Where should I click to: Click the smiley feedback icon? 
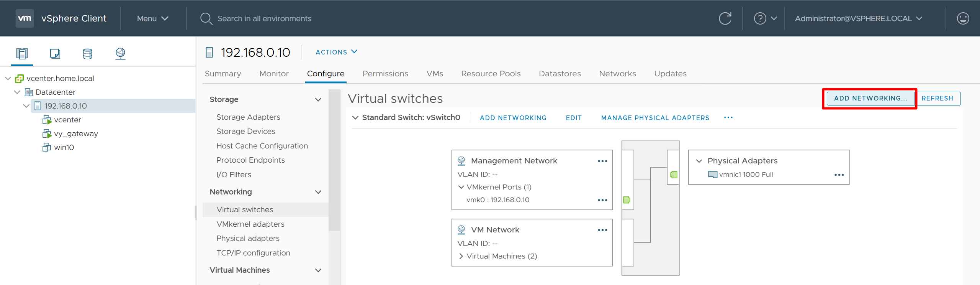coord(962,18)
